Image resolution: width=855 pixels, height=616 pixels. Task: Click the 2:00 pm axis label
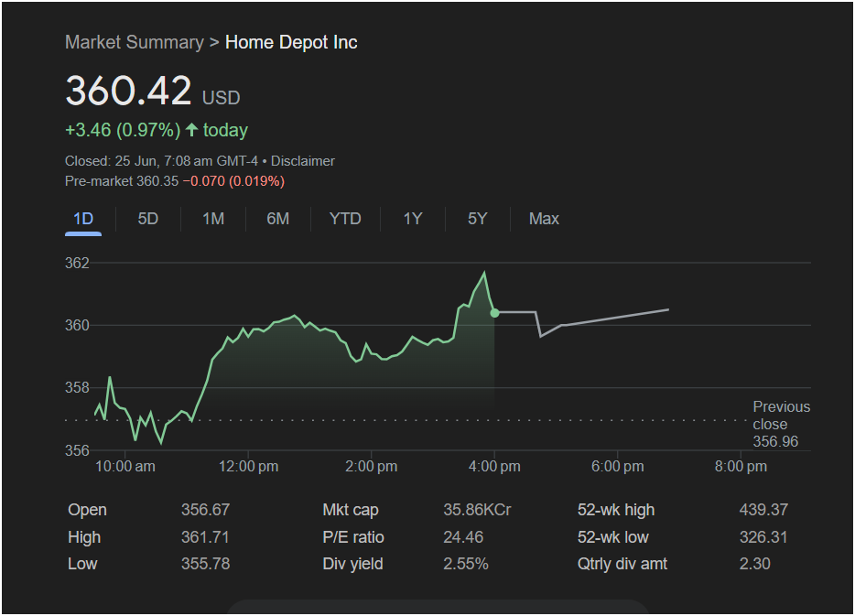click(x=371, y=467)
